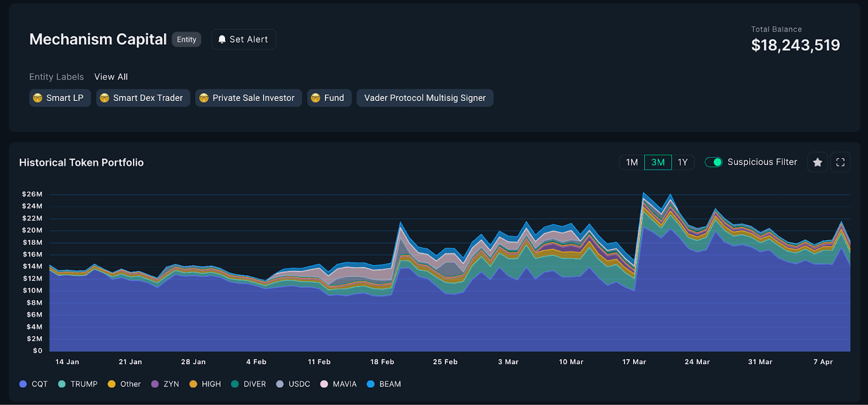Click the Mechanism Capital title
The width and height of the screenshot is (868, 405).
[x=98, y=39]
